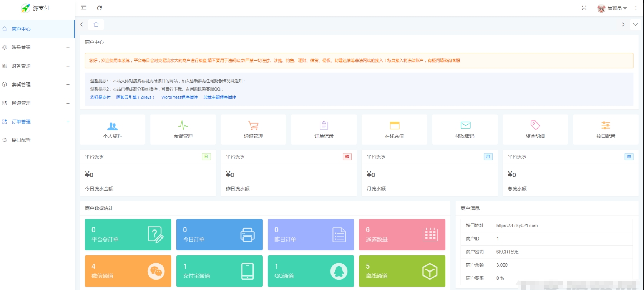Click the 源支付 rocket logo

(x=26, y=8)
